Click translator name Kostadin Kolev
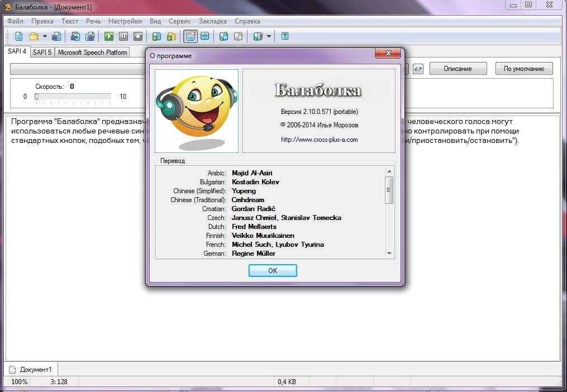The height and width of the screenshot is (392, 567). click(x=255, y=182)
